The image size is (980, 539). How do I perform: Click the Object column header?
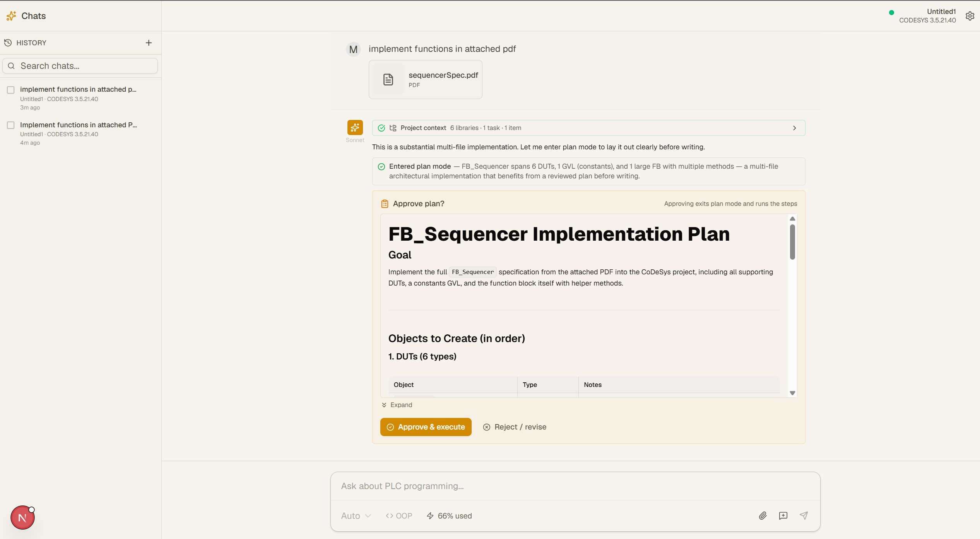click(x=404, y=385)
